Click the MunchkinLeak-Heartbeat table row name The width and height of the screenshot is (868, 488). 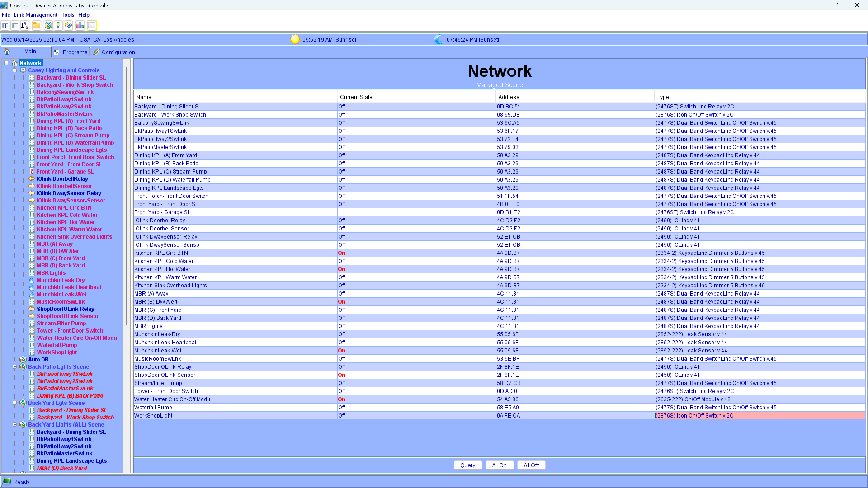pyautogui.click(x=165, y=343)
